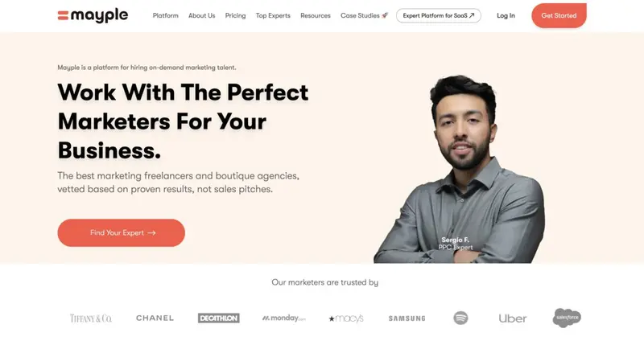This screenshot has height=345, width=644.
Task: Click the Samsung logo
Action: pyautogui.click(x=407, y=318)
